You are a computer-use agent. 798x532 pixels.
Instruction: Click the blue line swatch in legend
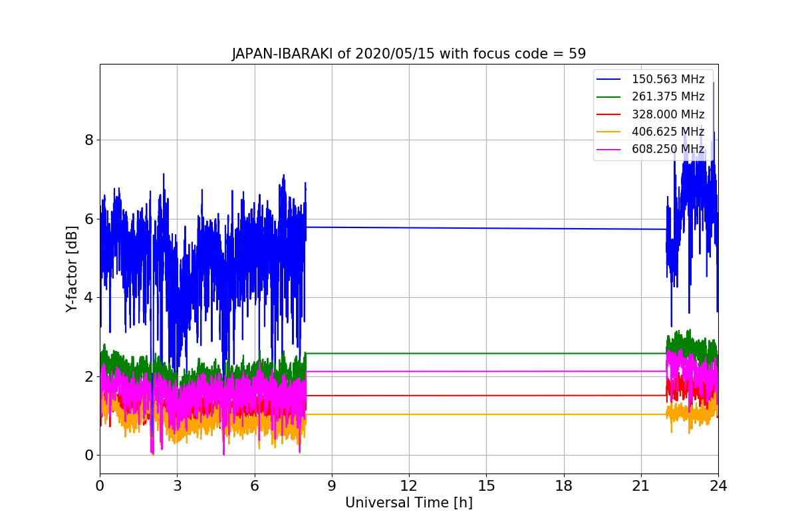click(x=609, y=79)
